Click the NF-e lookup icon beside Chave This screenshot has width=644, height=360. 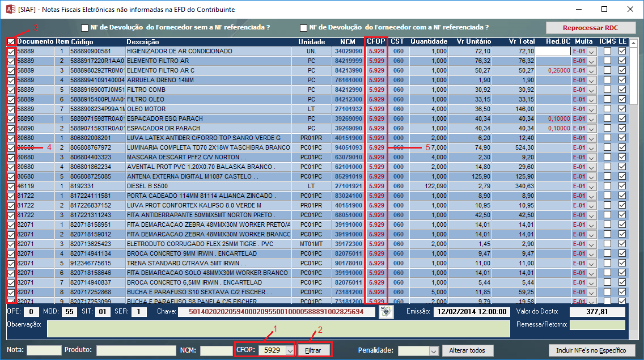point(386,312)
